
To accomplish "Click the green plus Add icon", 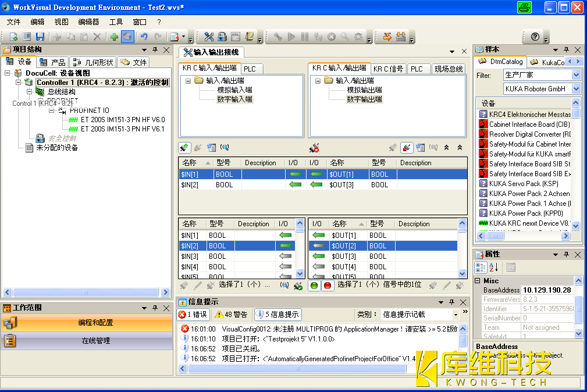I will click(114, 37).
